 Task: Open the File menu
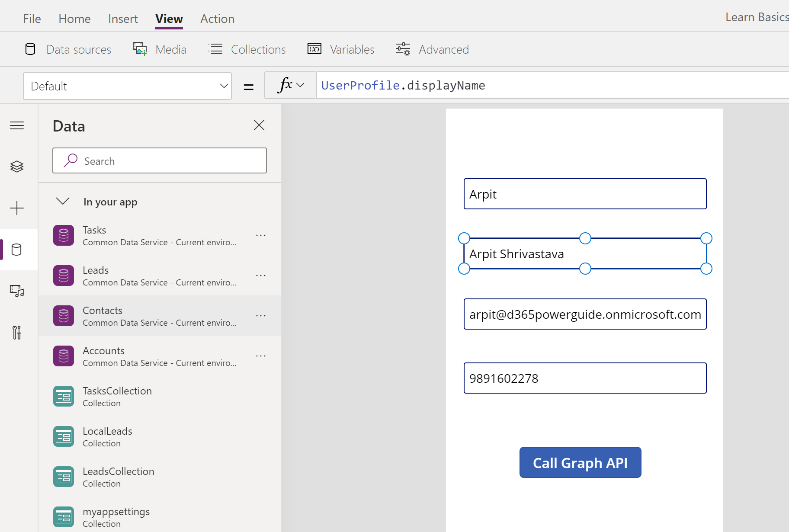point(32,19)
